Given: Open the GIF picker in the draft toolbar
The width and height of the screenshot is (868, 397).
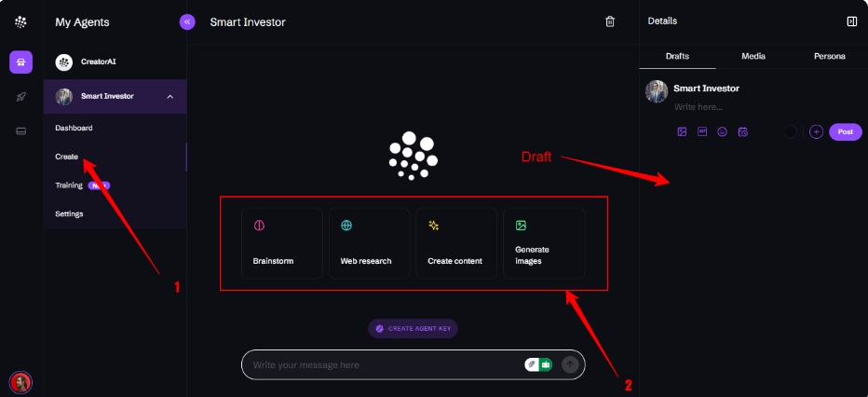Looking at the screenshot, I should (702, 131).
